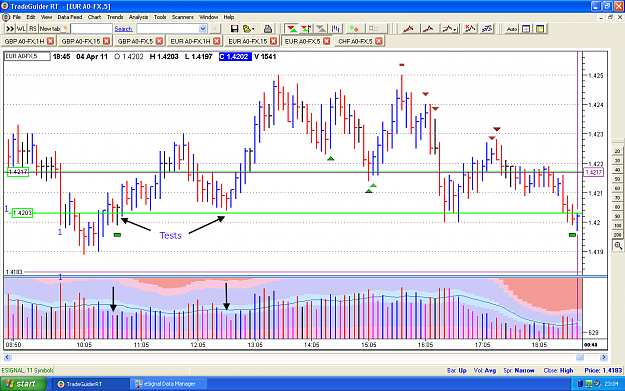
Task: Click the magnifying glass zoom icon
Action: coord(618,246)
